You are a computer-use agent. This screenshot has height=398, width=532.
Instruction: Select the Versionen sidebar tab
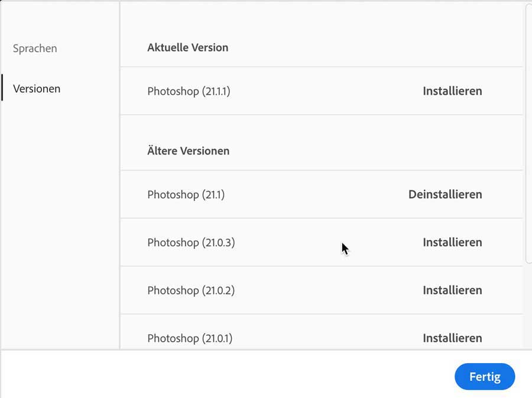point(37,89)
